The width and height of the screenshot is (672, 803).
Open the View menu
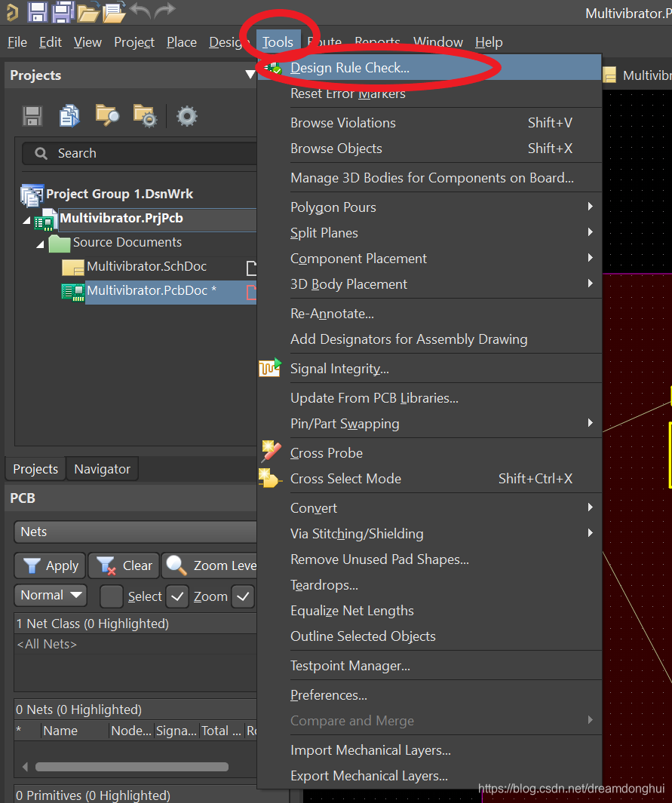coord(87,42)
